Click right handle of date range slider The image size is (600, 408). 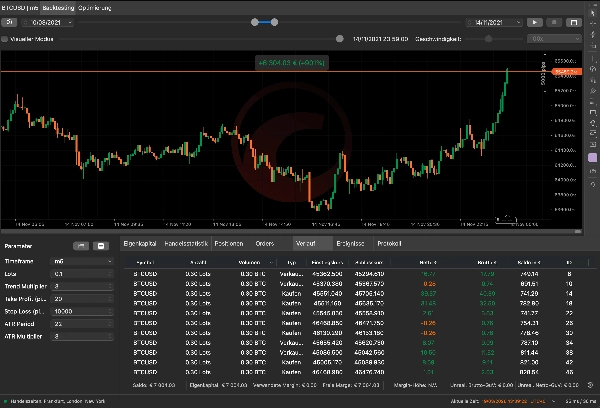pos(274,22)
